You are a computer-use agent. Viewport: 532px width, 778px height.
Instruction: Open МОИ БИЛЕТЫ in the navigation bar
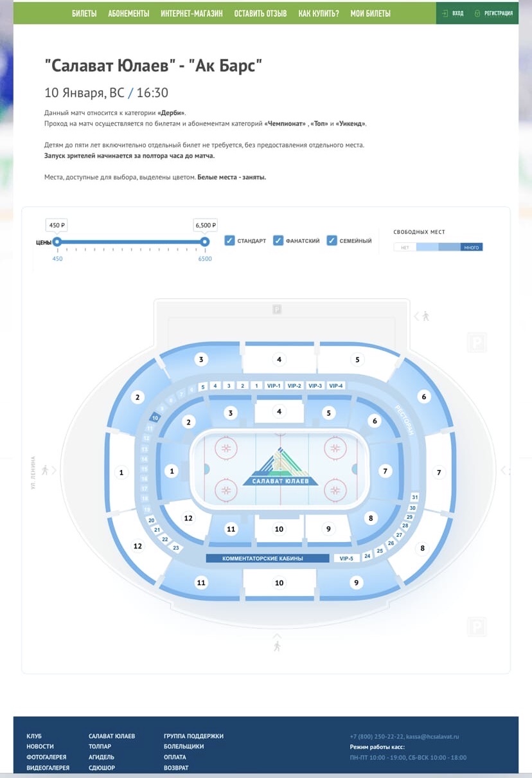(370, 13)
